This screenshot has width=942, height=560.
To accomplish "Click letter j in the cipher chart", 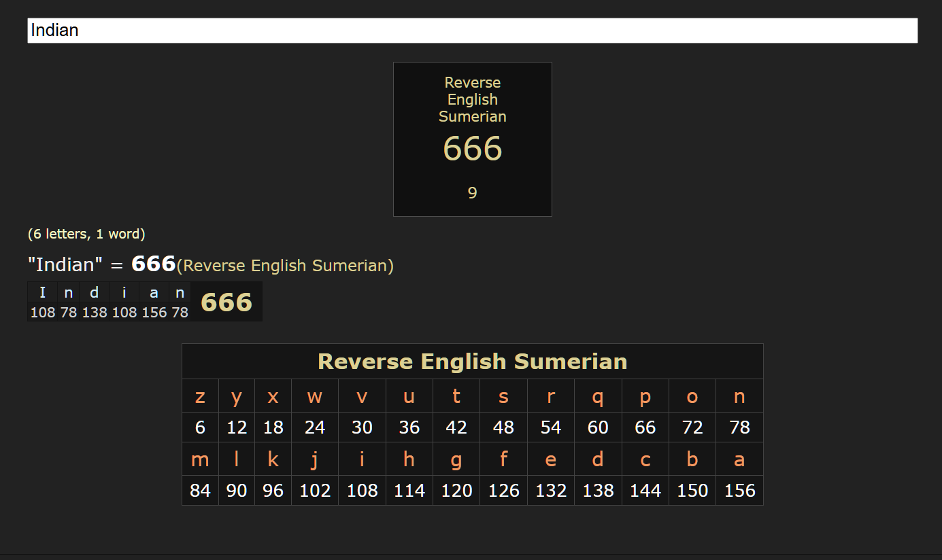I will (315, 460).
